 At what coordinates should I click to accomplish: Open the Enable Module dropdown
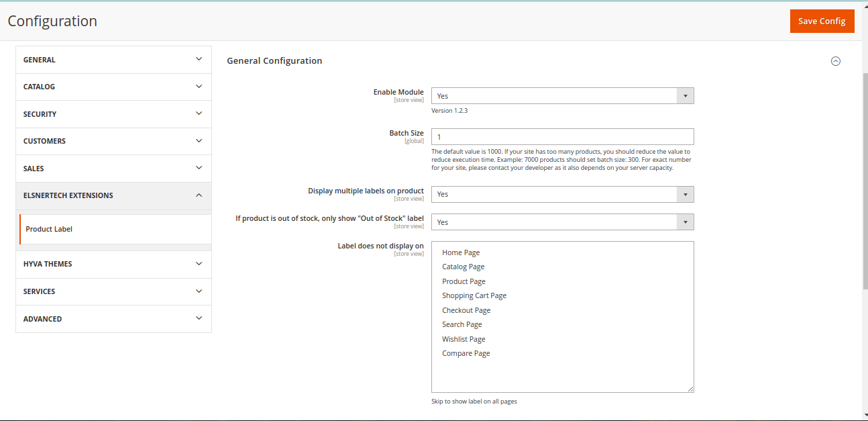click(562, 96)
